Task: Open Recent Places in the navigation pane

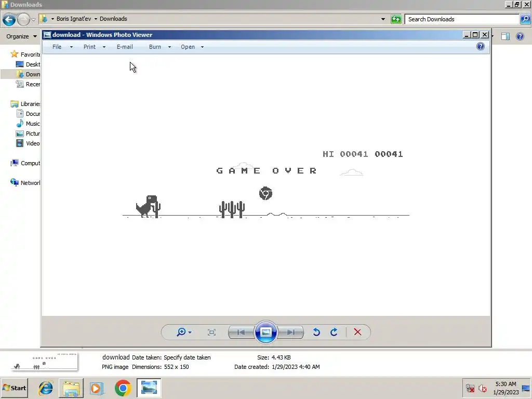Action: (x=28, y=84)
